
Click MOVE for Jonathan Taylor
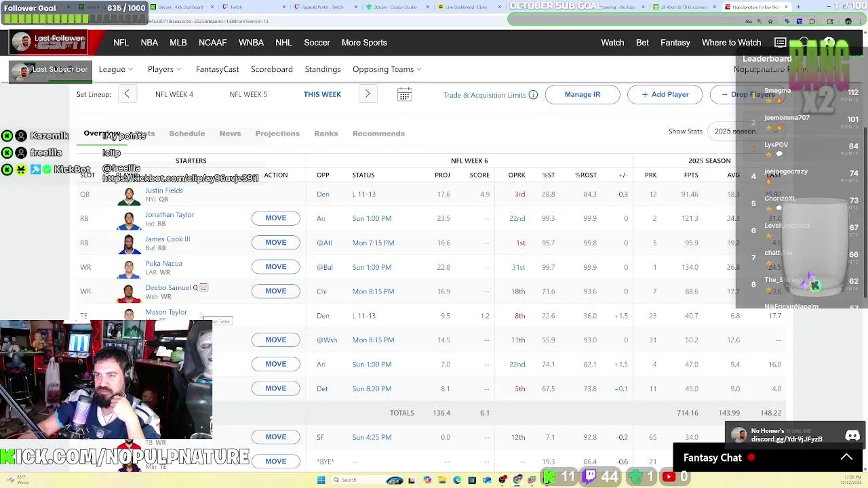pyautogui.click(x=276, y=218)
